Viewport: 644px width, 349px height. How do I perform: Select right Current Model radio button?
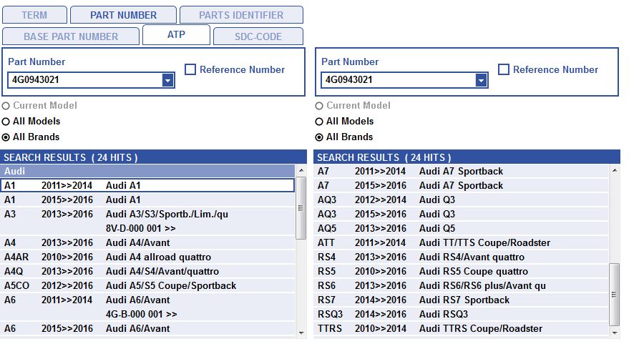(319, 106)
